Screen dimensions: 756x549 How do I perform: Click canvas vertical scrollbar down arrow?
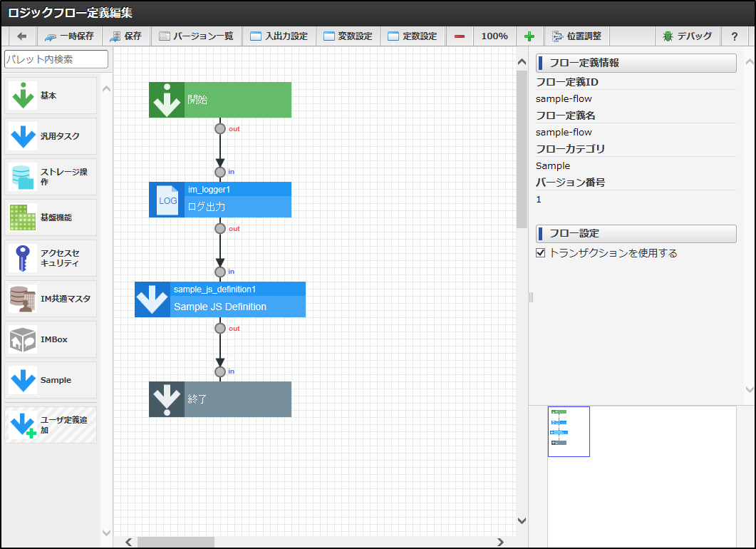[522, 520]
